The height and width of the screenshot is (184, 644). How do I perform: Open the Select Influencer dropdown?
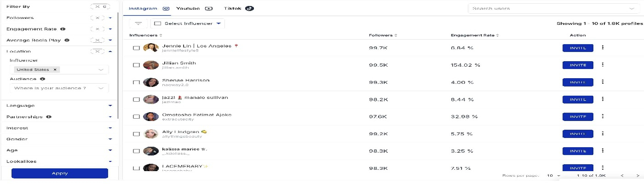point(188,23)
